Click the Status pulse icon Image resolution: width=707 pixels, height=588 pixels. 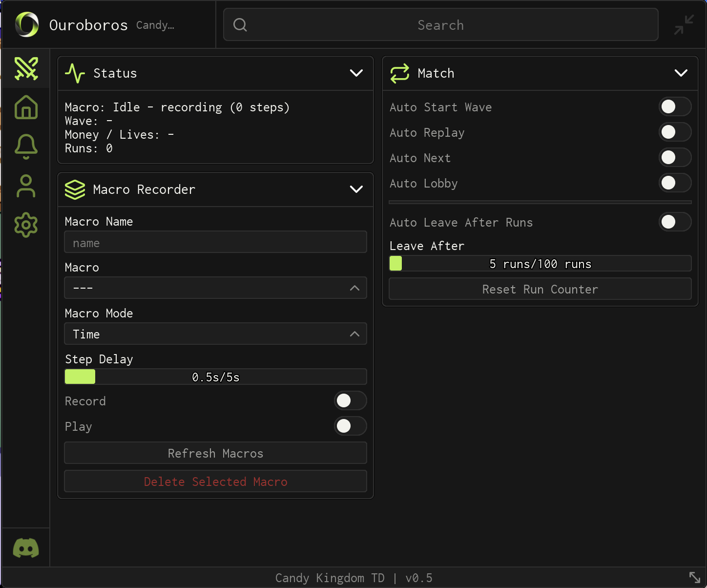pos(75,73)
